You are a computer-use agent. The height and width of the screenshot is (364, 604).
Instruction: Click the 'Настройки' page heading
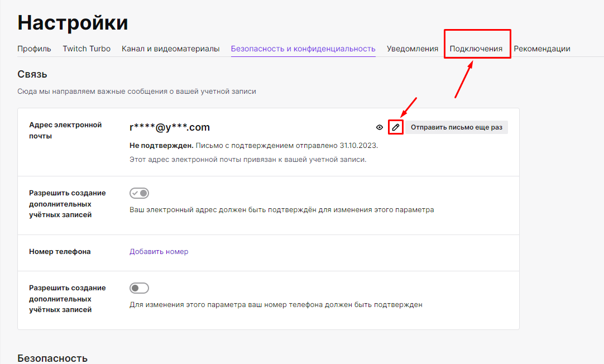tap(73, 22)
